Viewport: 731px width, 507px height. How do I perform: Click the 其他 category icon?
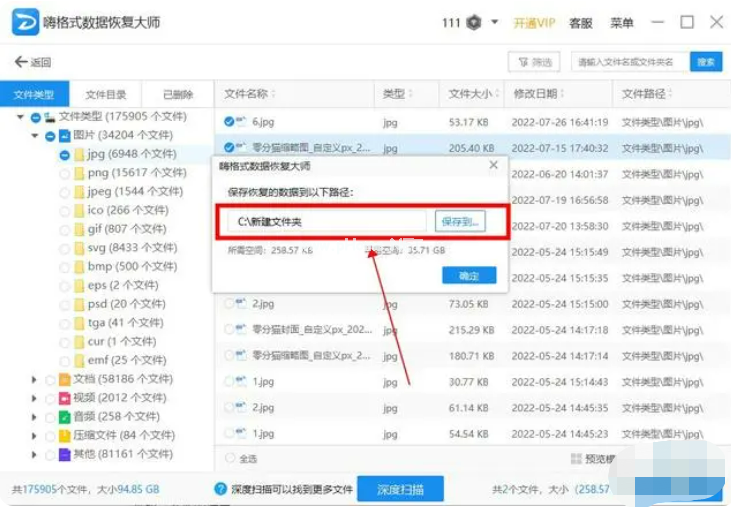[x=65, y=455]
